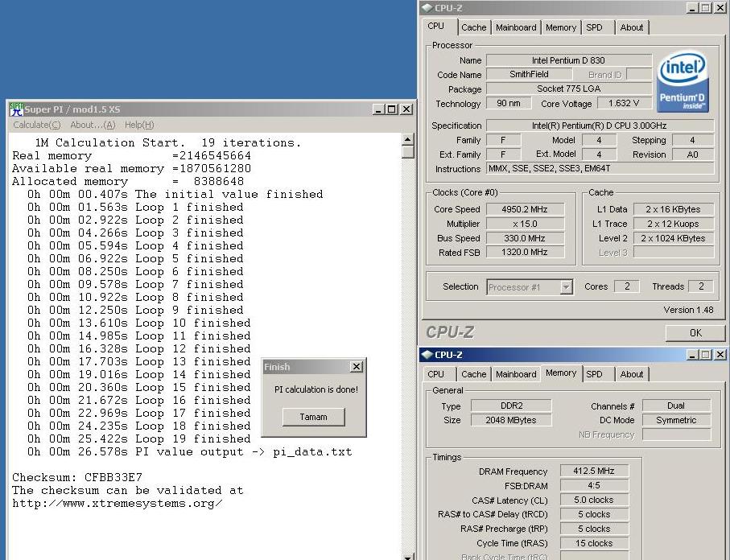
Task: Click the Bus Speed value 330.0 MHz
Action: pos(525,238)
